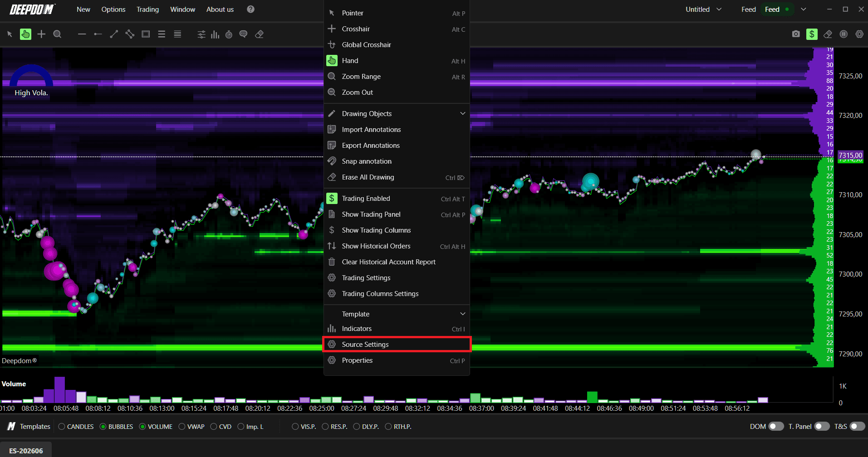Select the CANDLES radio button

[x=76, y=427]
